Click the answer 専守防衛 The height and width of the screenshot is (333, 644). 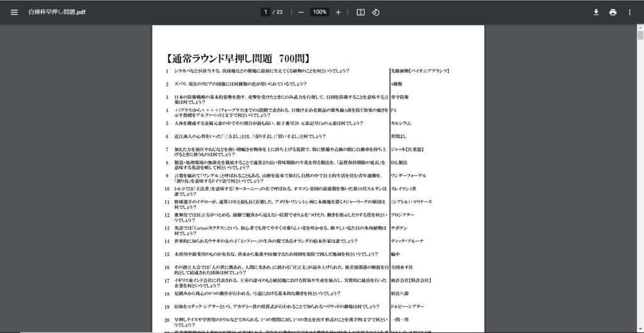point(399,97)
